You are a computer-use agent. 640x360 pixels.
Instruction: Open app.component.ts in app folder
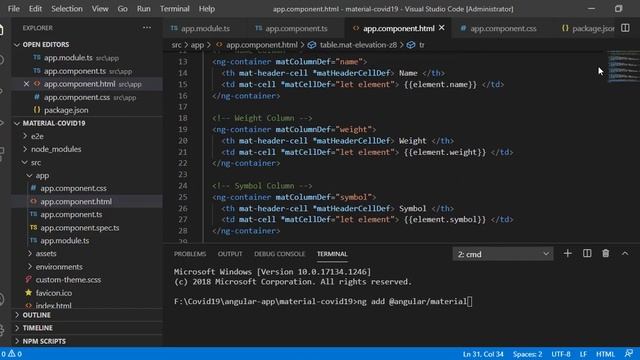tap(87, 214)
